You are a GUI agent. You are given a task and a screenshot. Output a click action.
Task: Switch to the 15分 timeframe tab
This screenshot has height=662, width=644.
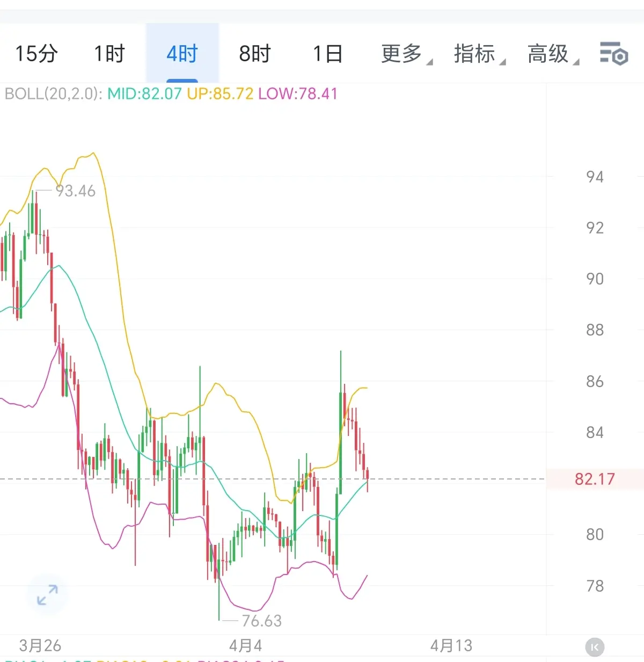tap(36, 54)
